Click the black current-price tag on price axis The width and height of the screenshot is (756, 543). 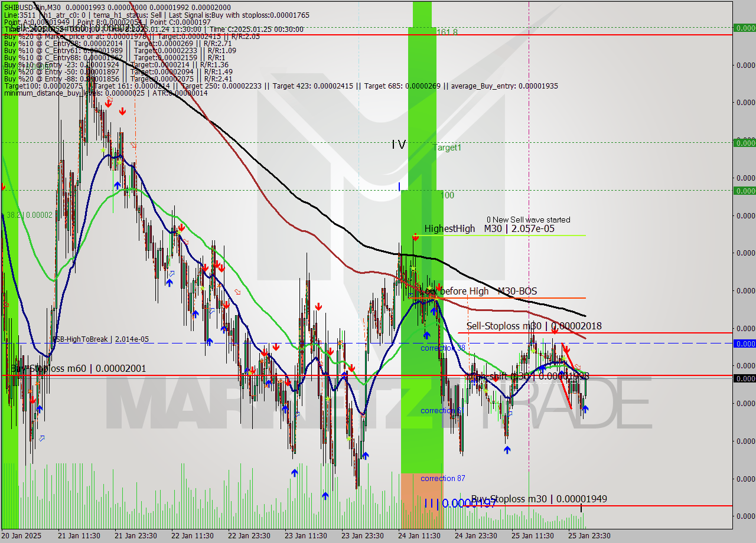(x=744, y=378)
